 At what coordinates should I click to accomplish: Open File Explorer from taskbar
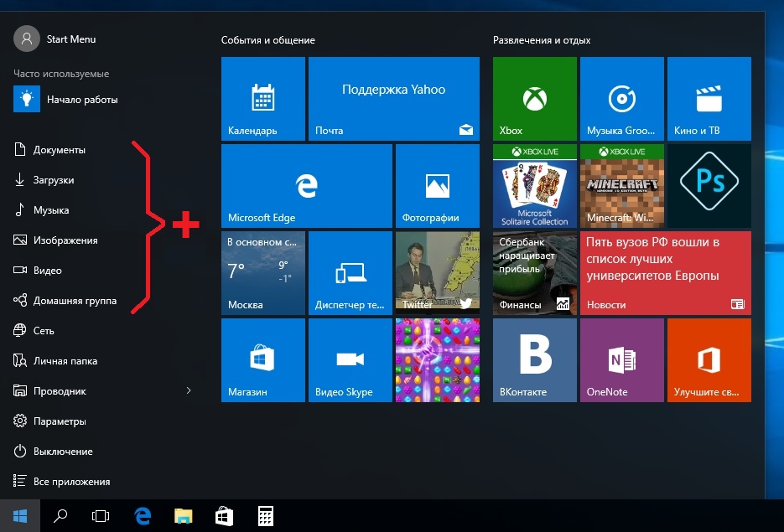[183, 516]
